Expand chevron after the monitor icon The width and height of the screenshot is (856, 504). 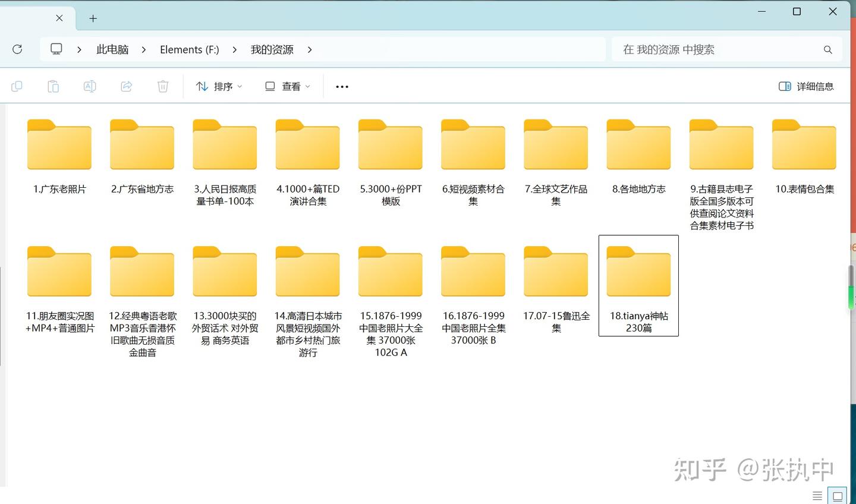tap(79, 50)
